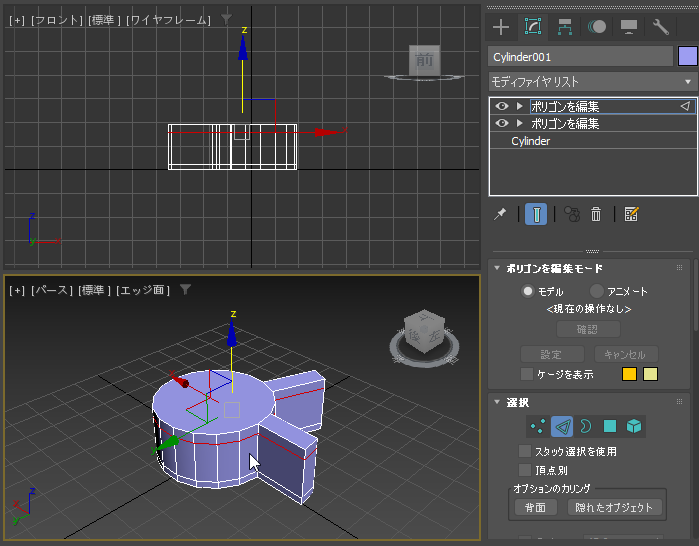
Task: Click the 隠れたオブジェクト button
Action: pos(614,507)
